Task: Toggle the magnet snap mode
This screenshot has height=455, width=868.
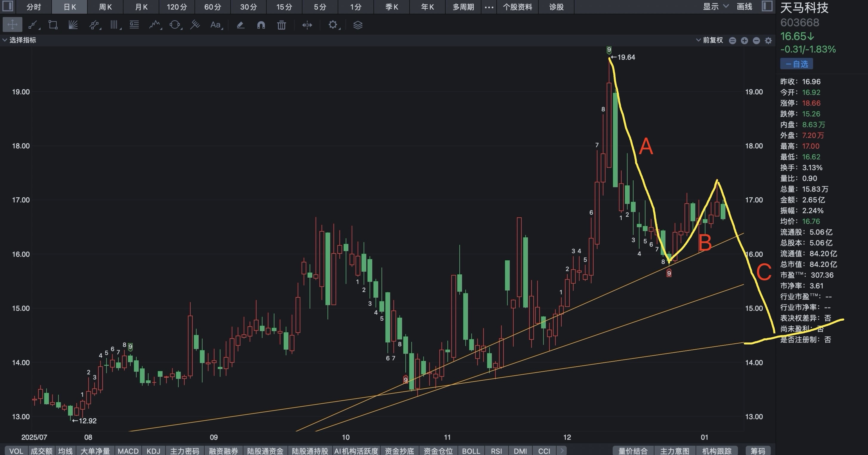Action: tap(261, 25)
